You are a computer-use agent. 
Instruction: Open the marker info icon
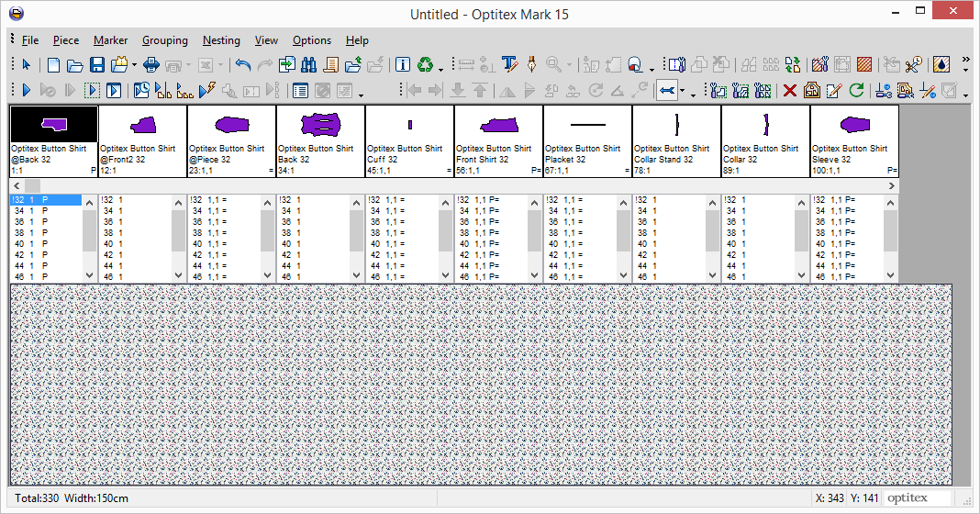[403, 65]
